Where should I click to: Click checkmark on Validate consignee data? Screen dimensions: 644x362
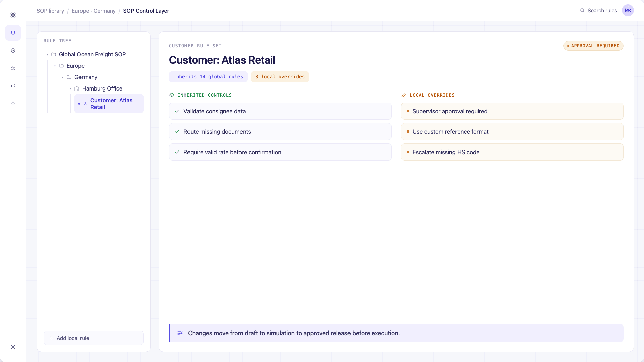[x=177, y=111]
